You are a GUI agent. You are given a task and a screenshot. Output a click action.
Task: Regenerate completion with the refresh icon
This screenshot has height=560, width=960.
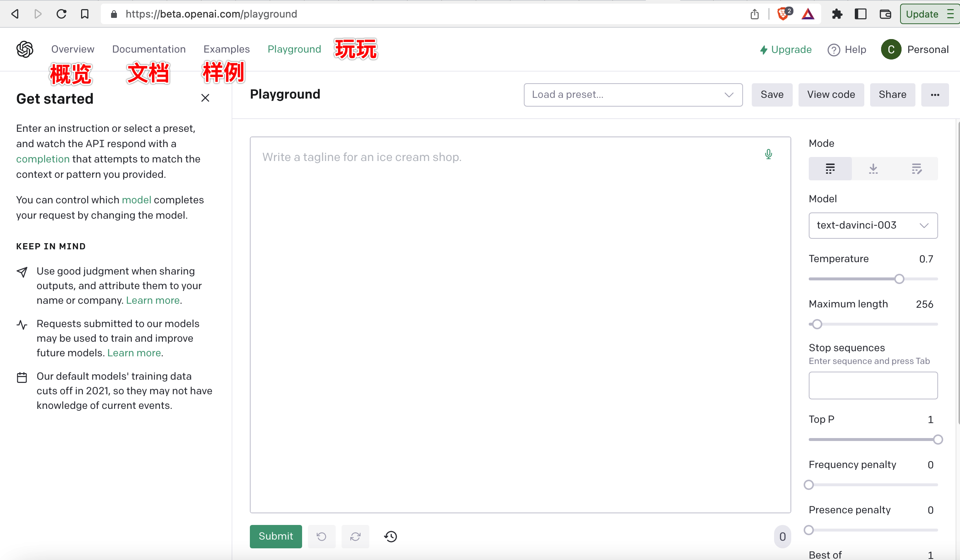[355, 536]
